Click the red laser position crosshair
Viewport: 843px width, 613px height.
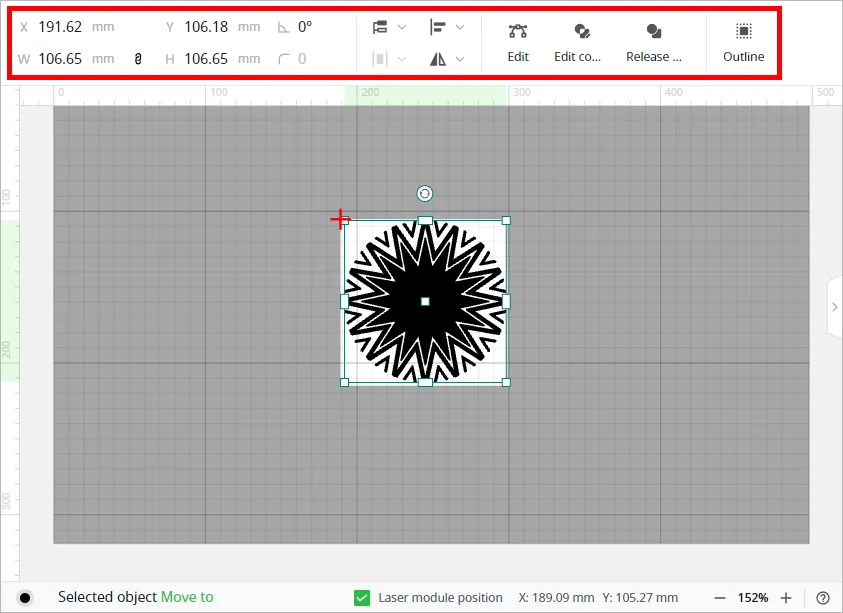[x=340, y=219]
